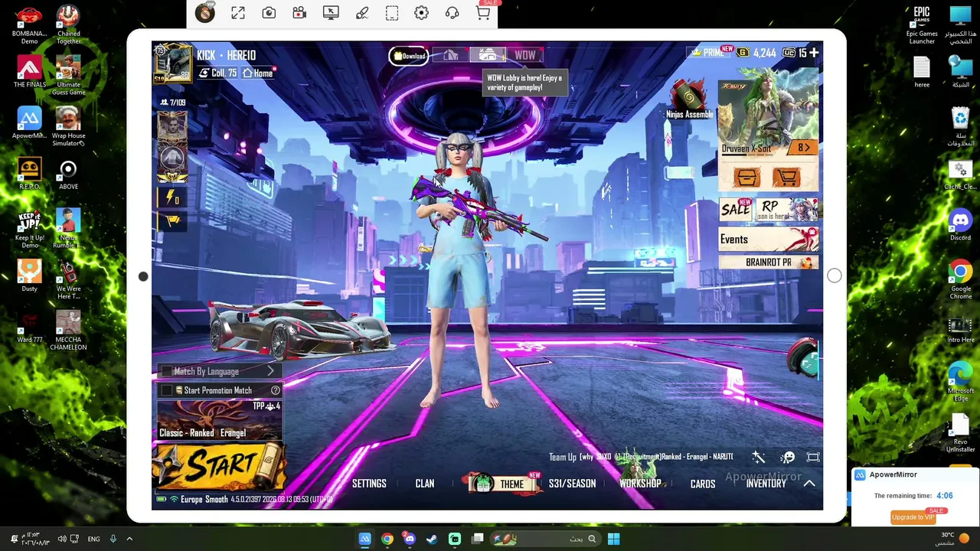Enable the Match By Language checkbox

tap(167, 371)
